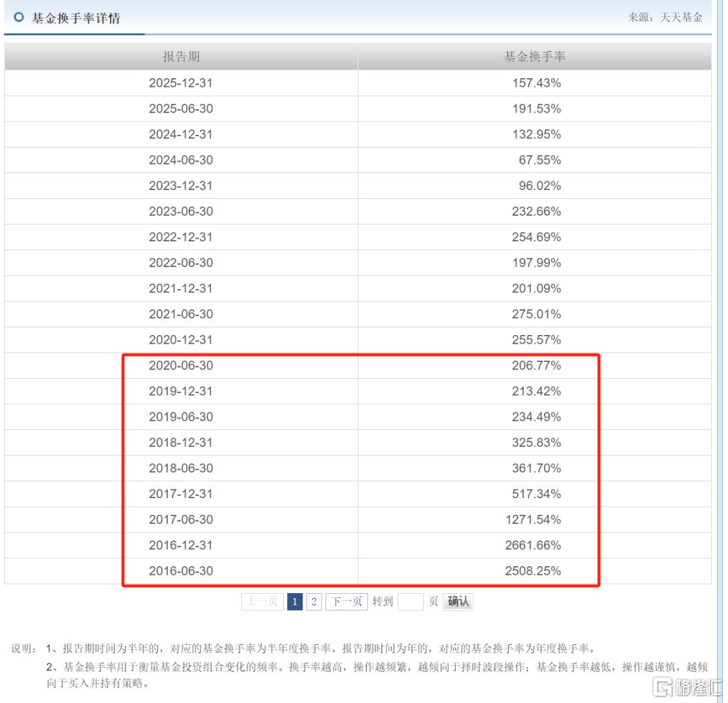Click the note line starting 基金换手率用于衡量
Screen dimensions: 728x703
pyautogui.click(x=377, y=675)
